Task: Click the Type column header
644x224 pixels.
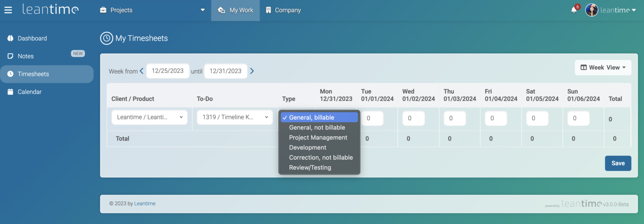Action: 288,99
